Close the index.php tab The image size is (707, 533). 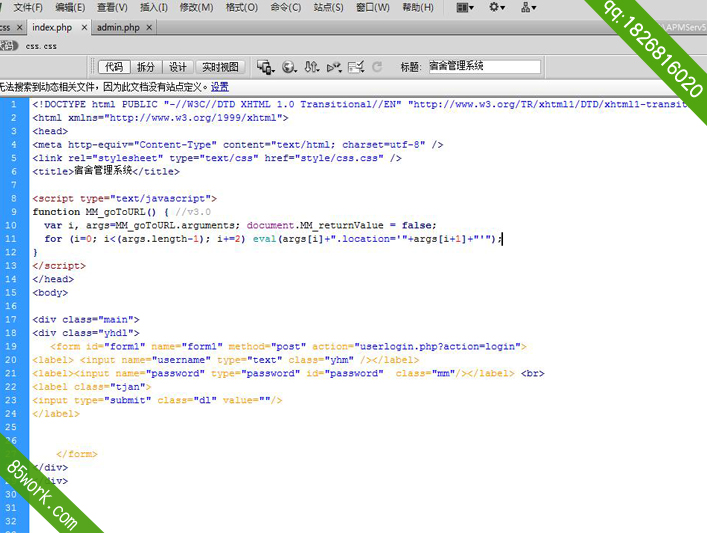coord(84,28)
